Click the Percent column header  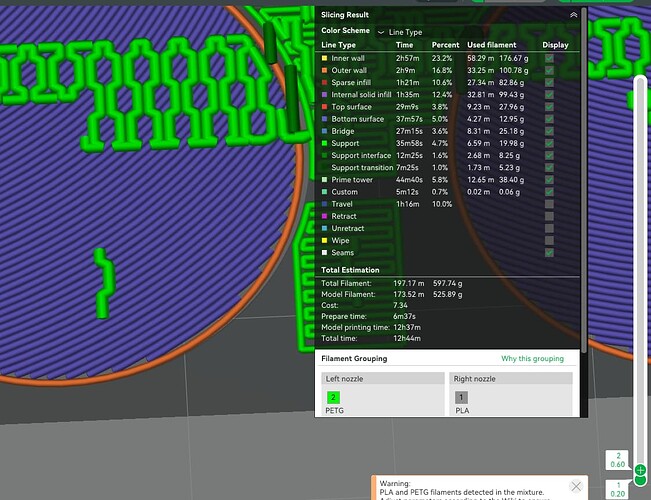(x=445, y=45)
